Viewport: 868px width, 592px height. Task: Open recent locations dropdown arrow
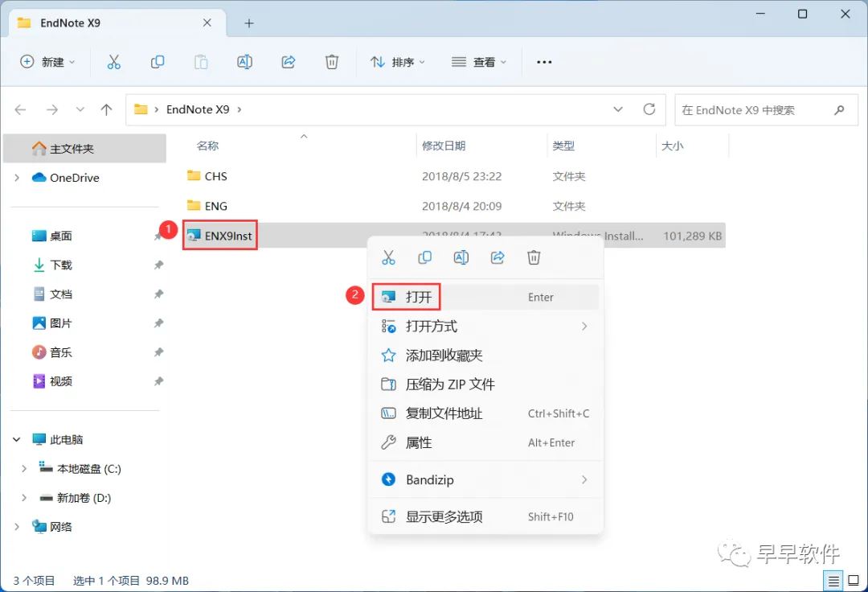tap(80, 109)
